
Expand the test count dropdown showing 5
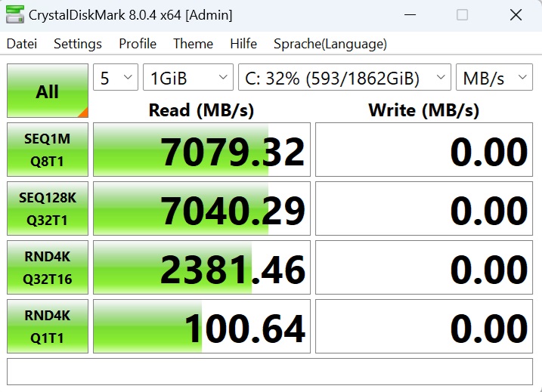tap(116, 77)
